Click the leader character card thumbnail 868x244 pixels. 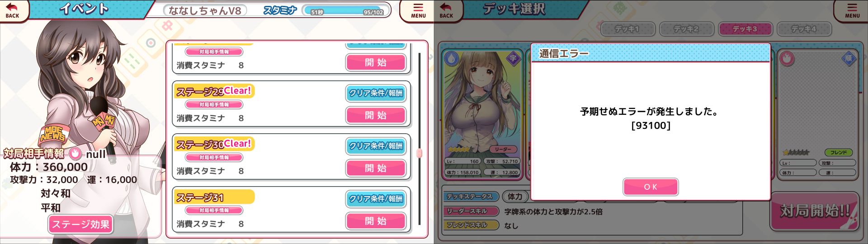482,113
